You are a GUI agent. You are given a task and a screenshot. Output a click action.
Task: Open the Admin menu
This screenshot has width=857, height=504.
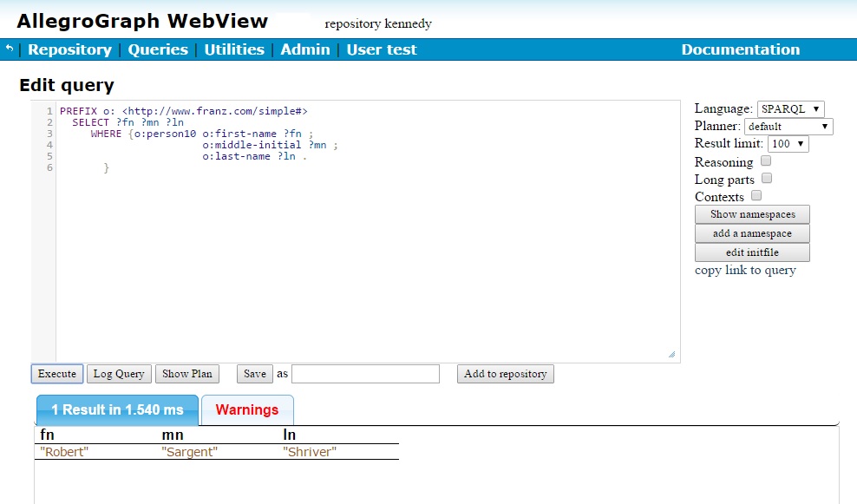coord(305,49)
